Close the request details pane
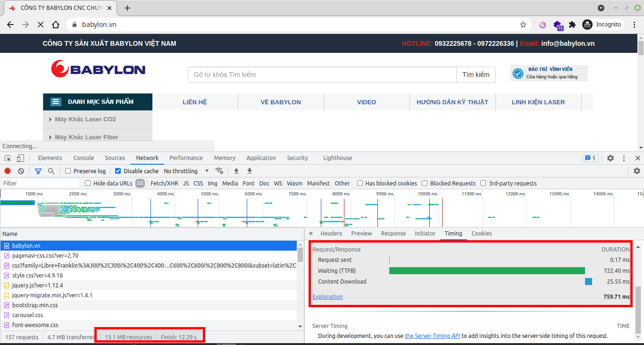This screenshot has height=345, width=644. [x=311, y=234]
